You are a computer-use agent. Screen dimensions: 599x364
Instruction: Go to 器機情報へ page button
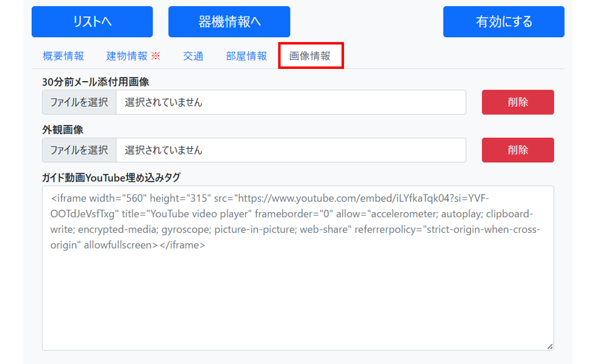[229, 22]
